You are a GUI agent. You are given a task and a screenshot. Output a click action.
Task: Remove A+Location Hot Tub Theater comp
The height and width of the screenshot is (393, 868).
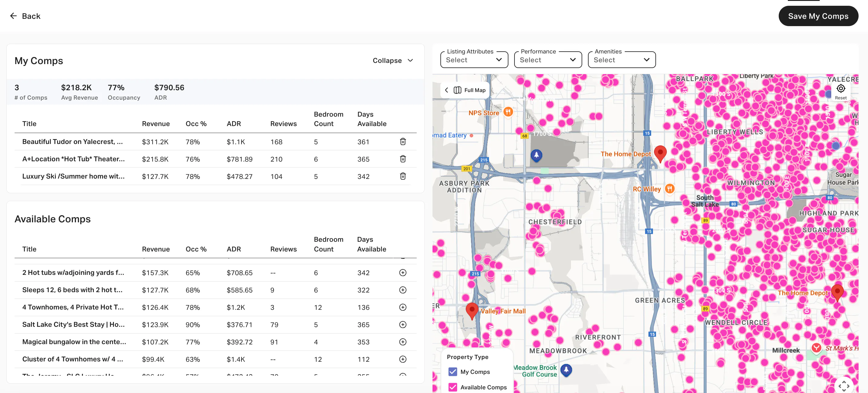[403, 159]
